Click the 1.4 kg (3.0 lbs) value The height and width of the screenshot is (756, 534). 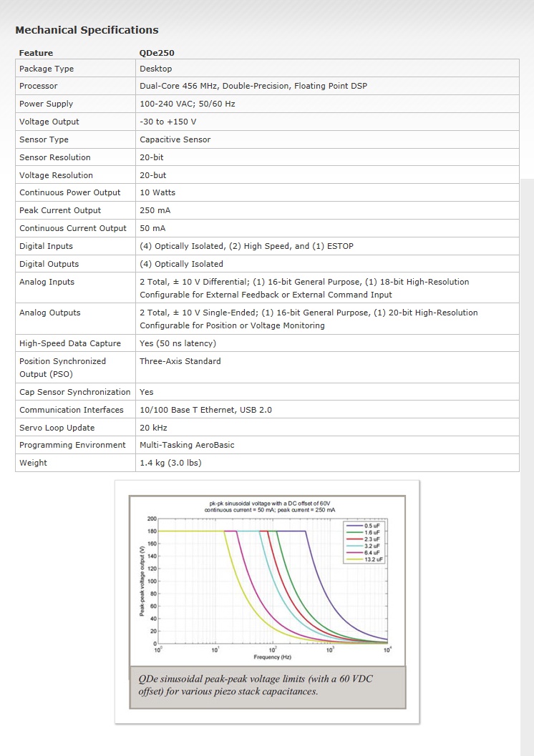(x=170, y=463)
